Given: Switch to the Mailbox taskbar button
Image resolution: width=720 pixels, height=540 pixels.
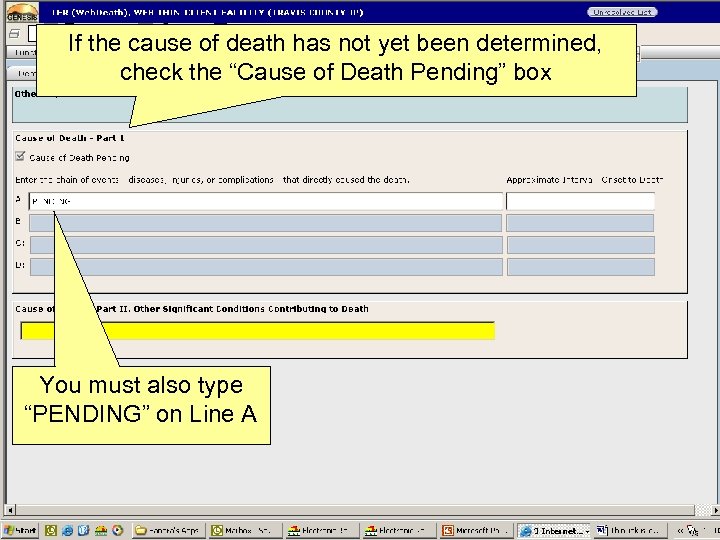Looking at the screenshot, I should (244, 531).
